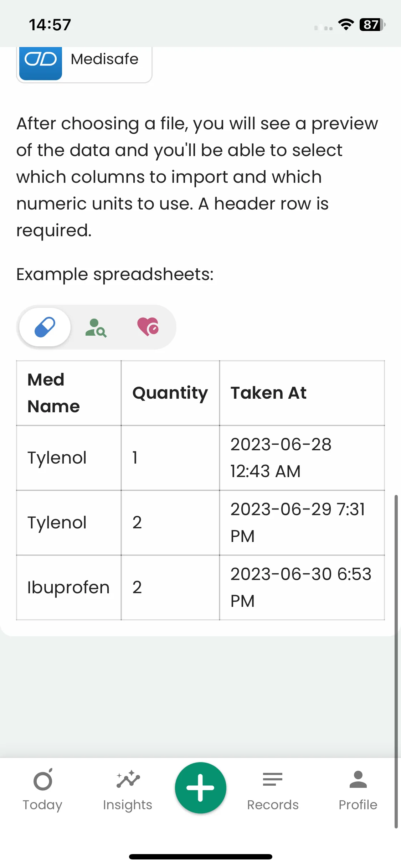Viewport: 401px width, 868px height.
Task: Tap the Wi-Fi status icon
Action: tap(346, 25)
